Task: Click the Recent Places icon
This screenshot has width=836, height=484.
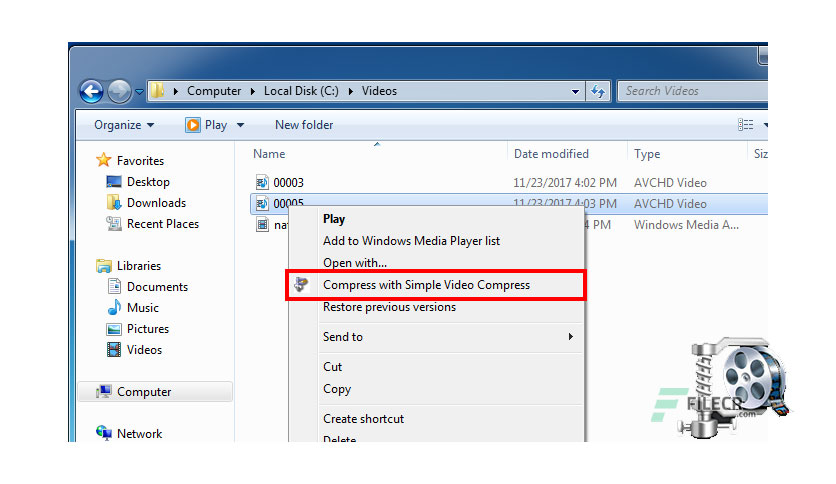Action: pyautogui.click(x=114, y=224)
